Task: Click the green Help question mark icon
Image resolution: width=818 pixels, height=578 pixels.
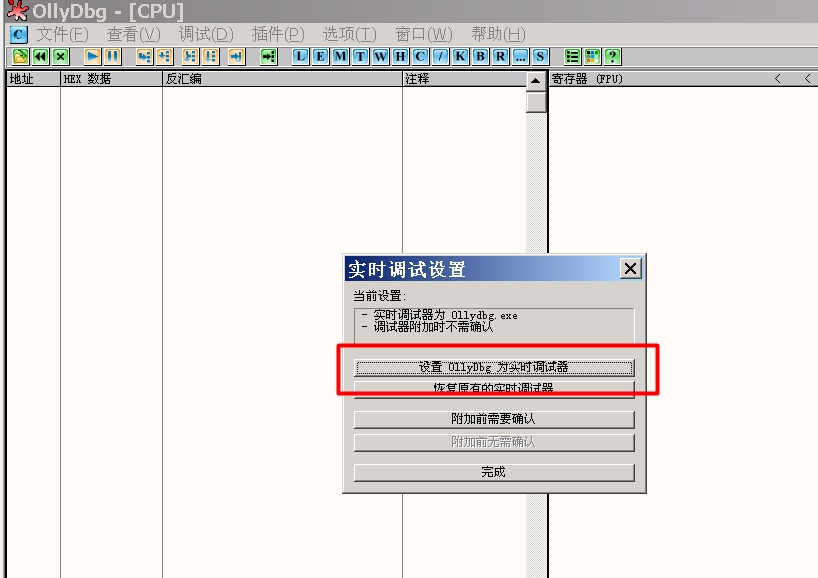Action: (x=612, y=57)
